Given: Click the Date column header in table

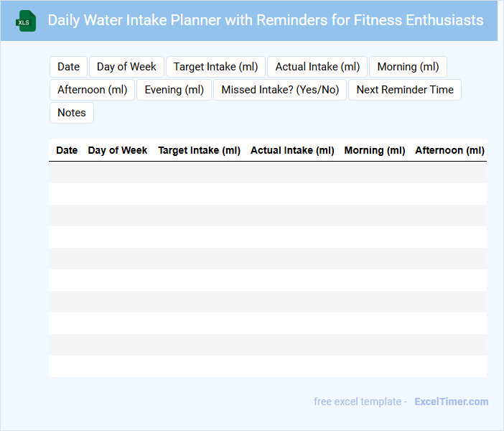Looking at the screenshot, I should [67, 150].
